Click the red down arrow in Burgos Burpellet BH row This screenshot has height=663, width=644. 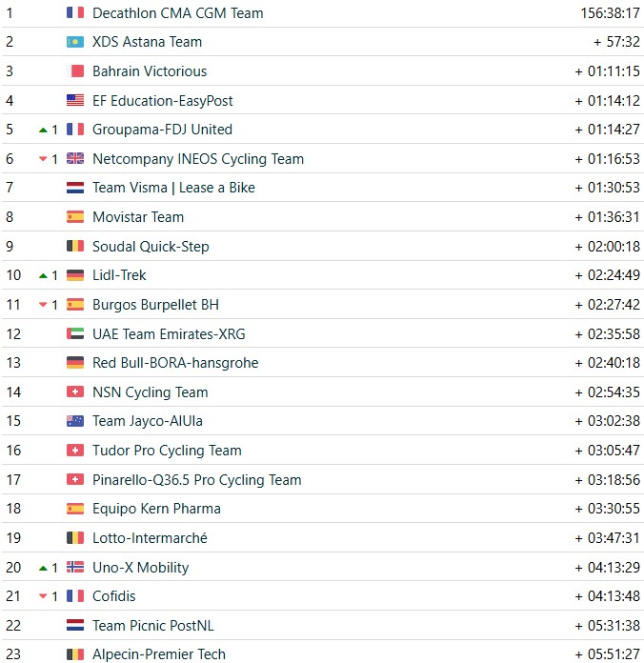pyautogui.click(x=43, y=305)
